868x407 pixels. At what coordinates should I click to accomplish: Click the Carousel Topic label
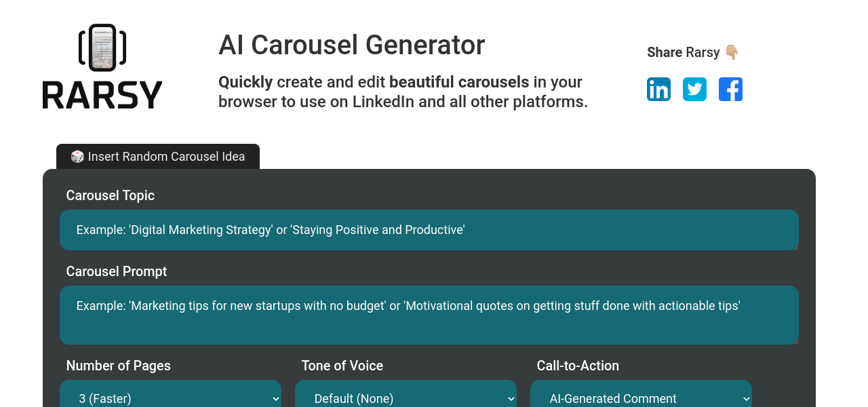tap(111, 195)
